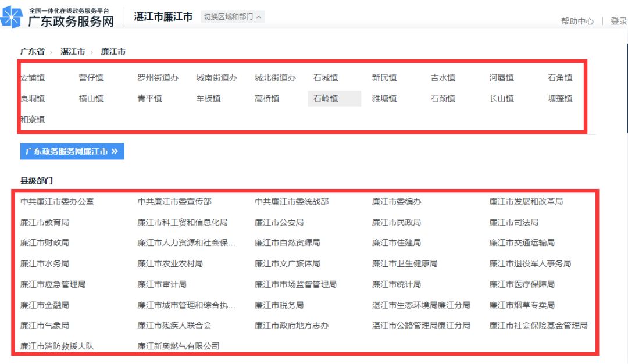
Task: Open 廉江市水务局
Action: tap(45, 263)
